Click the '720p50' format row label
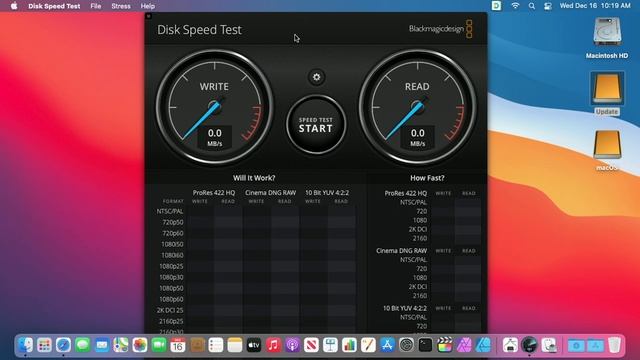640x360 pixels. (x=173, y=222)
